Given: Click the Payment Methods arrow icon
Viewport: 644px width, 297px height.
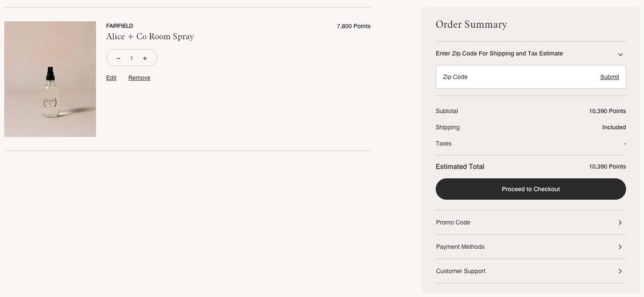Looking at the screenshot, I should [x=620, y=247].
